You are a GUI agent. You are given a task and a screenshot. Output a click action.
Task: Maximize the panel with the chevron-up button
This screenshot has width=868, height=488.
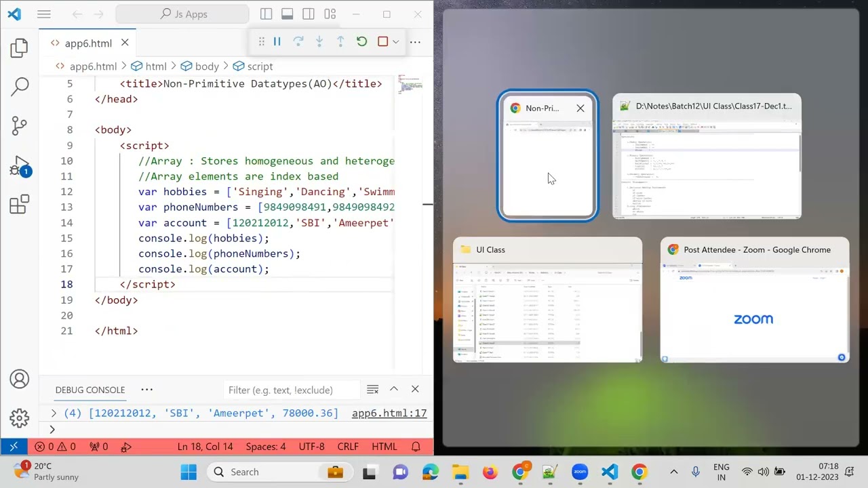(393, 389)
